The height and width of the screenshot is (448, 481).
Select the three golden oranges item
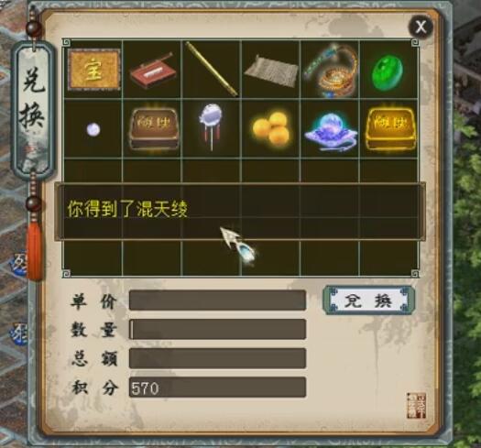[x=271, y=128]
